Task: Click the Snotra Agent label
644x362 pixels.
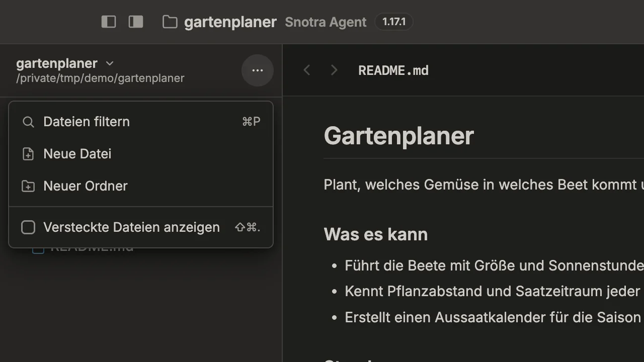Action: click(326, 22)
